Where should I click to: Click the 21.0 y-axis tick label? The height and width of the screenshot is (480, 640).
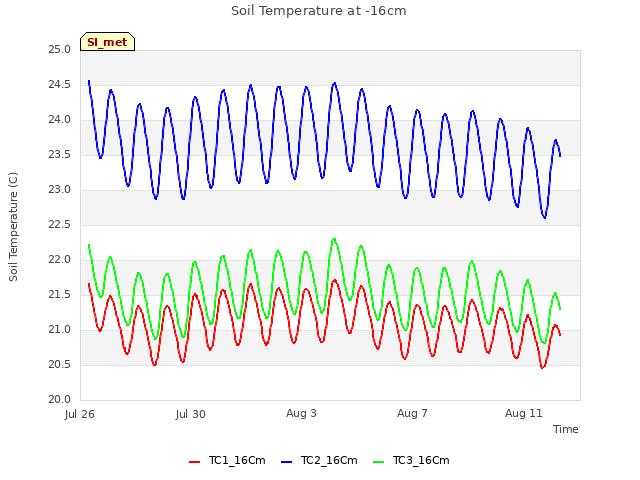[60, 329]
